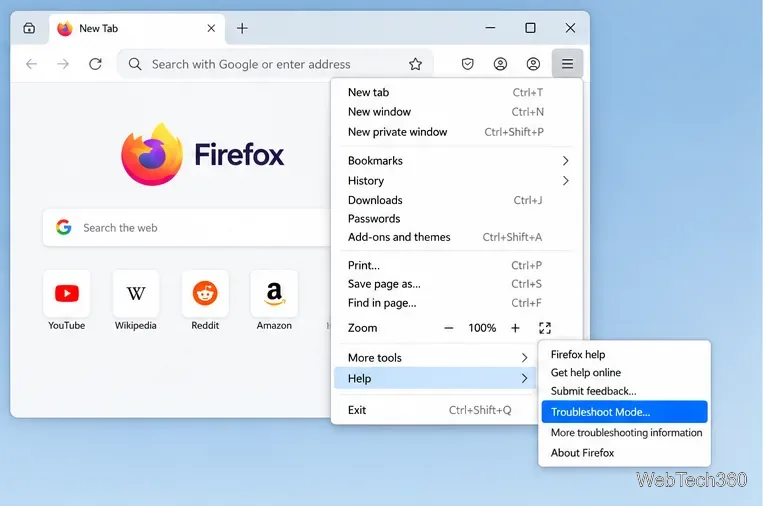Open 'More troubleshooting information'
Image resolution: width=763 pixels, height=506 pixels.
[x=624, y=433]
